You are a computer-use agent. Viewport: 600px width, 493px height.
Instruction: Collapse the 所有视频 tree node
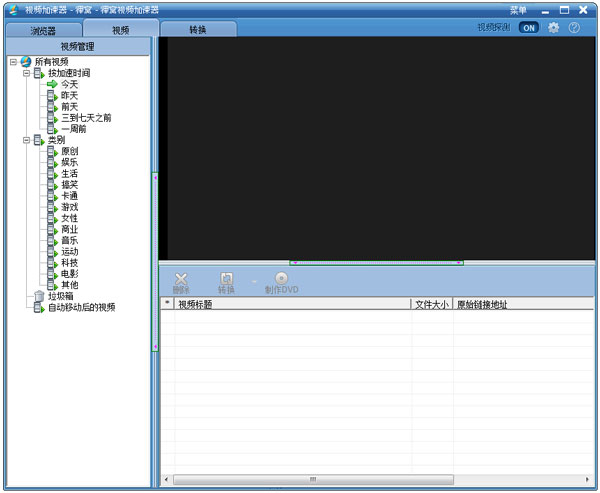point(13,62)
